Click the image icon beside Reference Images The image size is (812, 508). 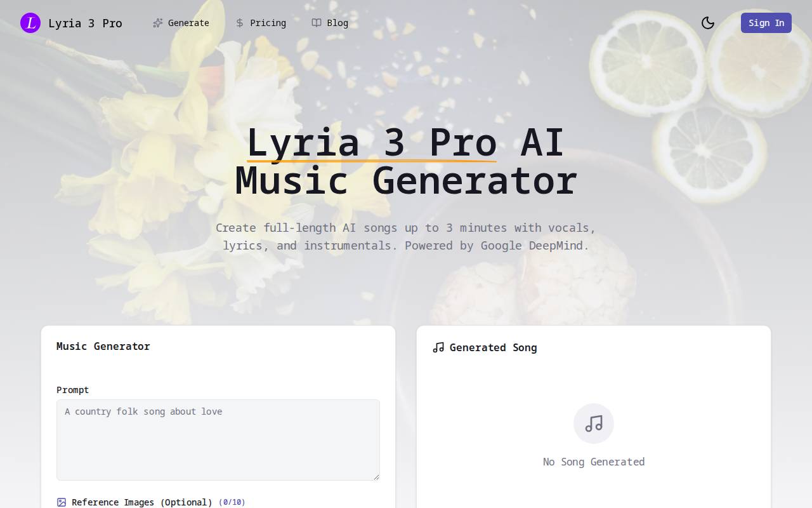click(62, 502)
